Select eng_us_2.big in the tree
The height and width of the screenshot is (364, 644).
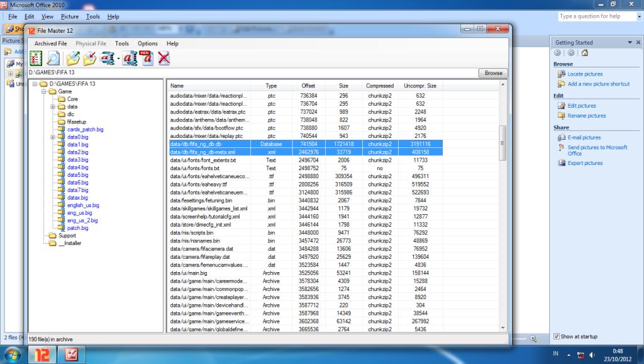coord(82,220)
